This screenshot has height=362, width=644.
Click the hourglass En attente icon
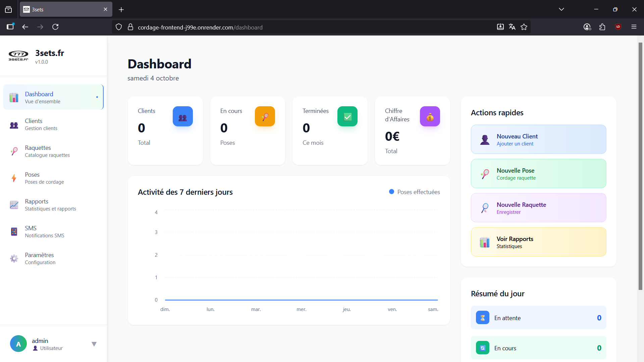482,318
